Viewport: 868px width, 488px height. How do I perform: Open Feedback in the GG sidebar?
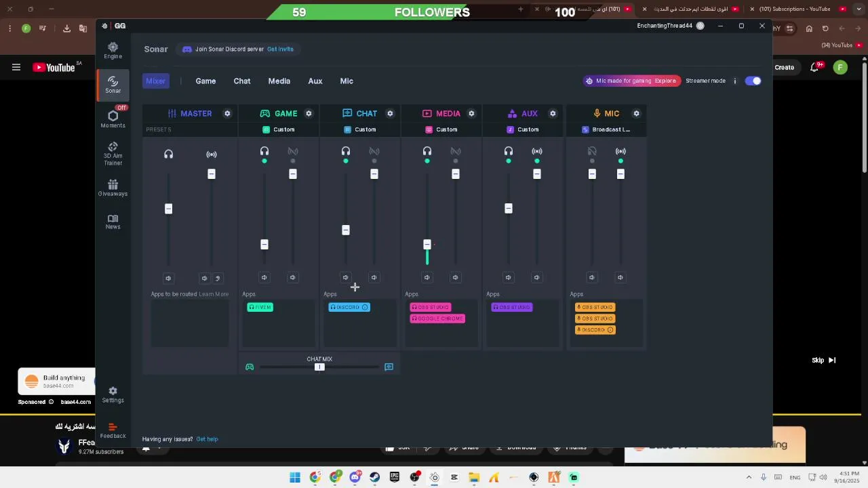[x=113, y=431]
